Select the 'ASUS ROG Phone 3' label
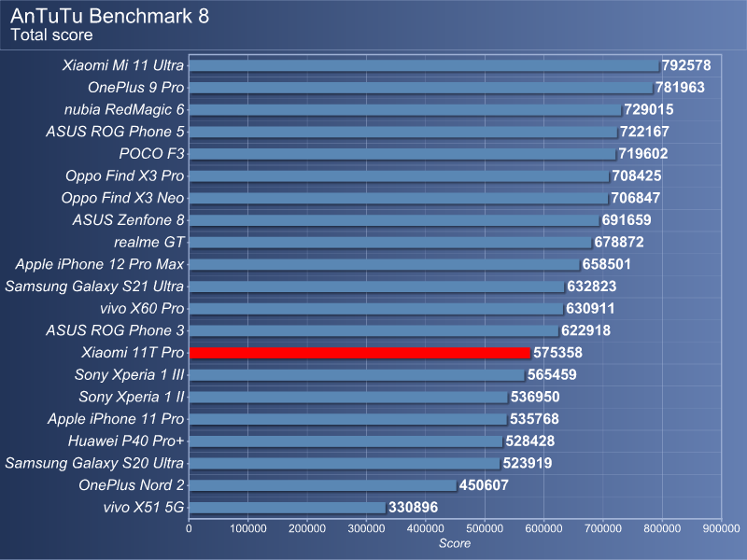 pyautogui.click(x=115, y=330)
